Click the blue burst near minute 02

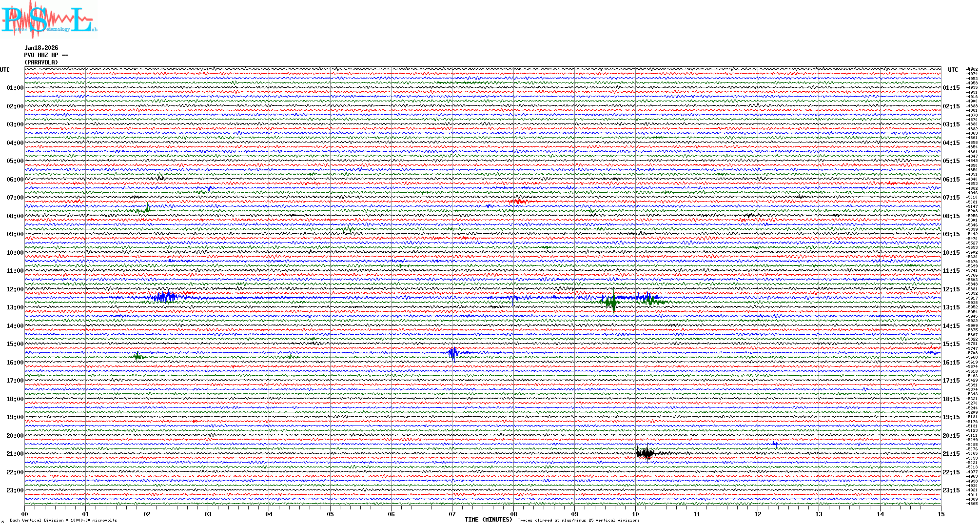coord(166,297)
